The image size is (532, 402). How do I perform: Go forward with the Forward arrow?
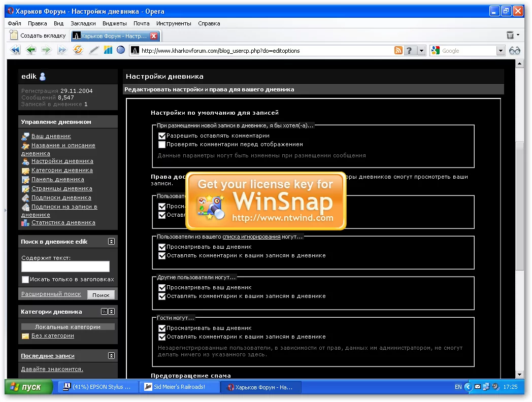[x=46, y=50]
